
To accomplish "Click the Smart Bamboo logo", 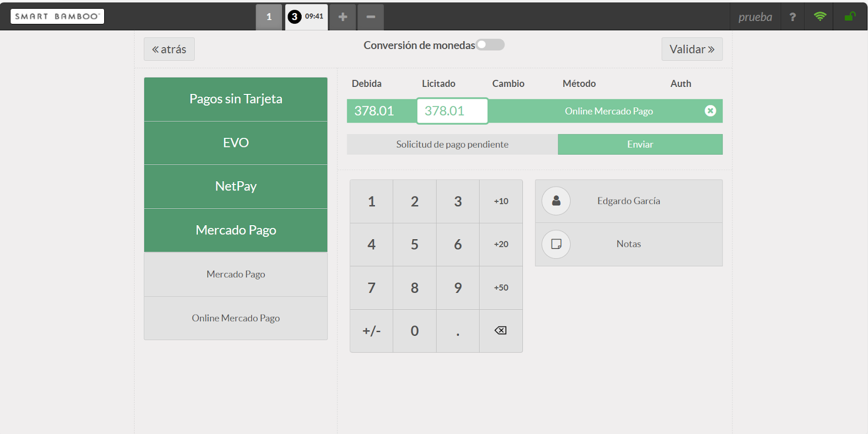I will tap(58, 16).
